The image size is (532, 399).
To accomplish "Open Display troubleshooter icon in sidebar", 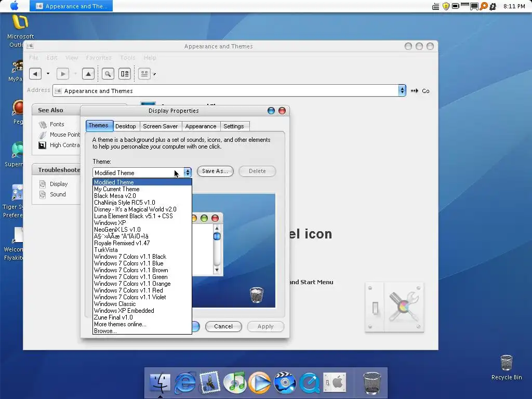I will pyautogui.click(x=43, y=184).
